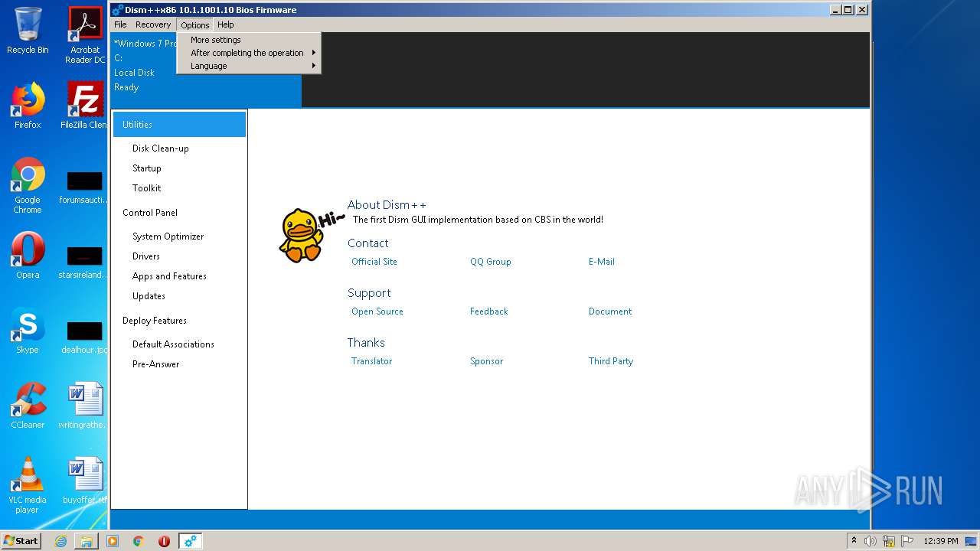980x551 pixels.
Task: Open Apps and Features in the sidebar
Action: (169, 276)
